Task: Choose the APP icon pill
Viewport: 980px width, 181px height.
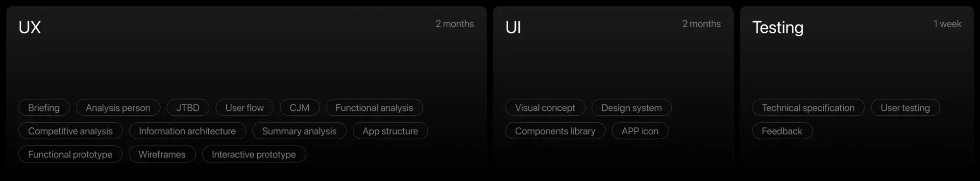Action: (640, 131)
